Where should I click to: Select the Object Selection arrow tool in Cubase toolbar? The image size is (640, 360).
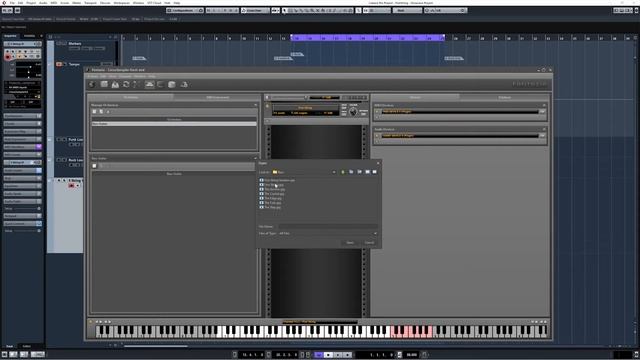[x=284, y=10]
